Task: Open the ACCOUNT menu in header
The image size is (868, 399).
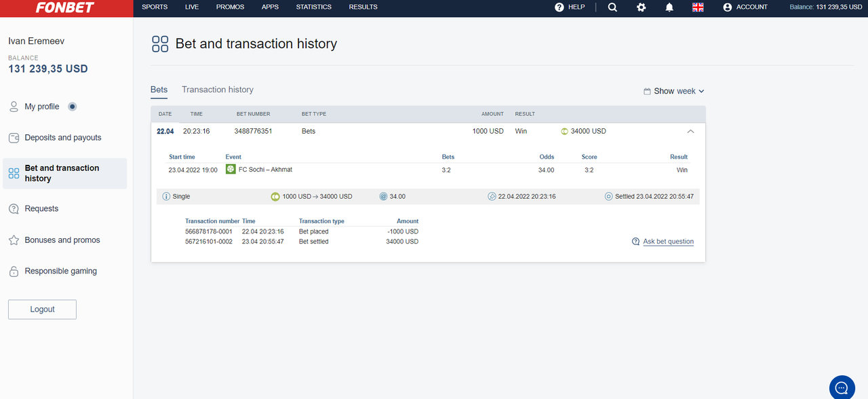Action: point(745,7)
